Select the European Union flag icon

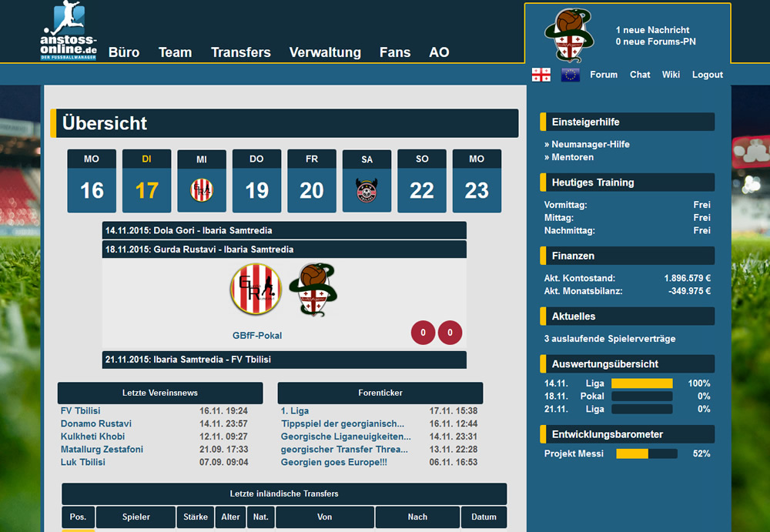point(570,75)
